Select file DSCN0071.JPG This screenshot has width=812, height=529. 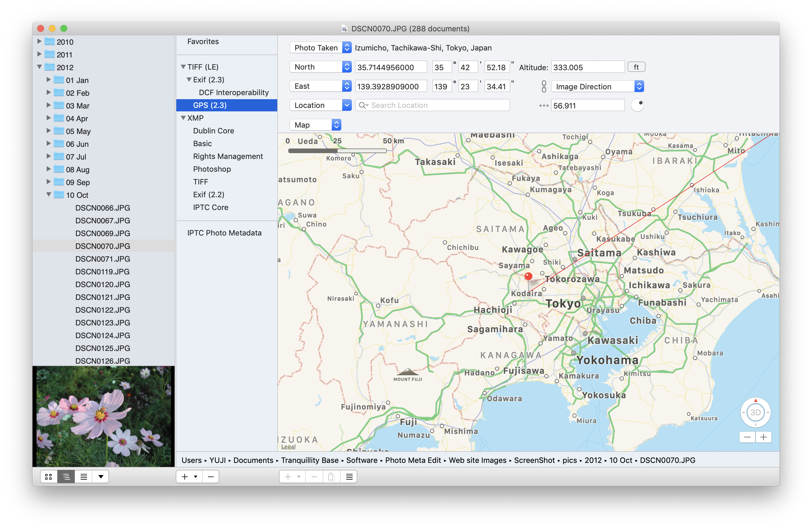point(103,259)
